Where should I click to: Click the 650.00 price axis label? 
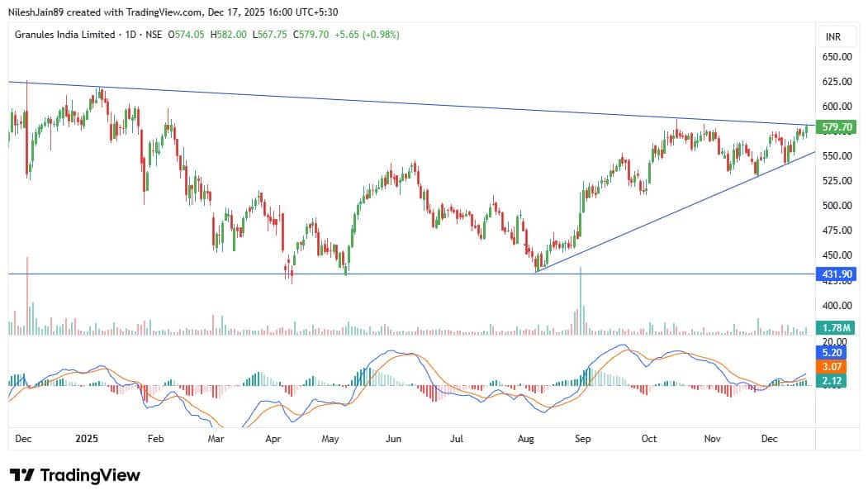[x=837, y=56]
